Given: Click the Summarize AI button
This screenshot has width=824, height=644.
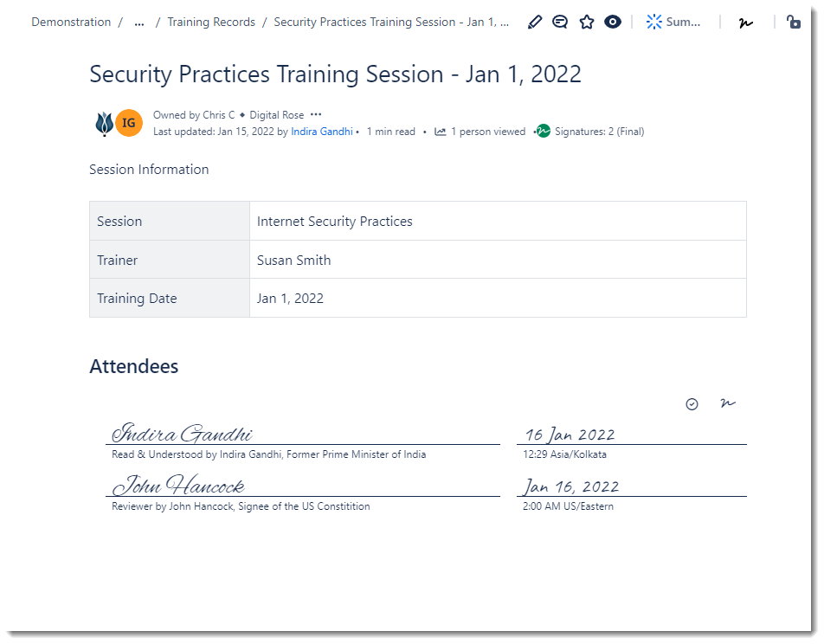Looking at the screenshot, I should pos(673,23).
